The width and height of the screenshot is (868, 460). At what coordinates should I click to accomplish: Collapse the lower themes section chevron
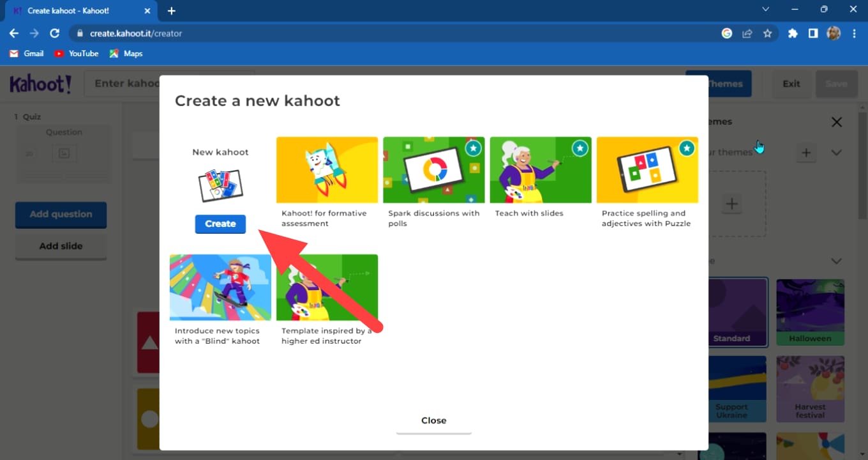[x=836, y=261]
